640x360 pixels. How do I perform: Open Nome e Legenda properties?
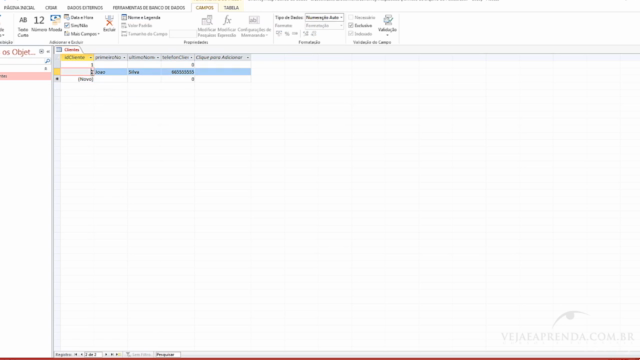click(141, 18)
